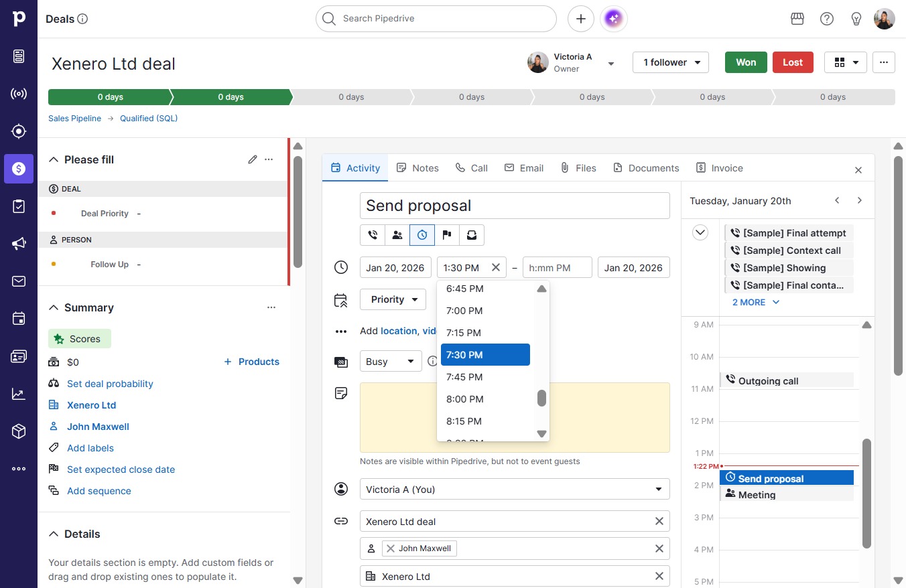Set activity type to Task

point(422,235)
